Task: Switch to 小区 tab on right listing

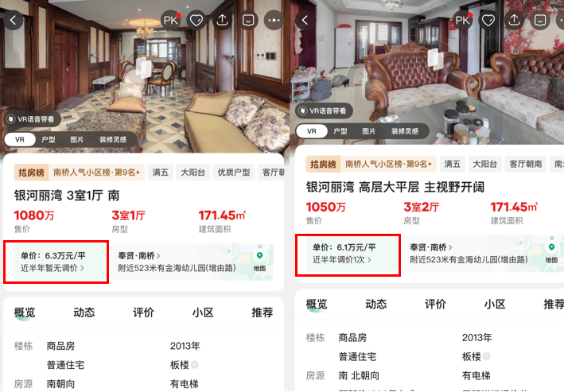Action: point(495,304)
